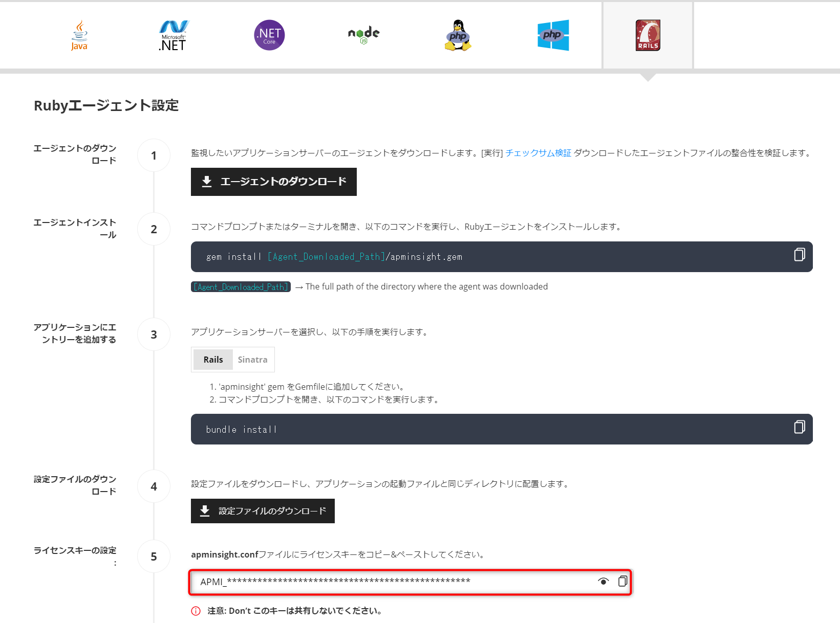This screenshot has width=840, height=623.
Task: Download the configuration file
Action: point(263,510)
